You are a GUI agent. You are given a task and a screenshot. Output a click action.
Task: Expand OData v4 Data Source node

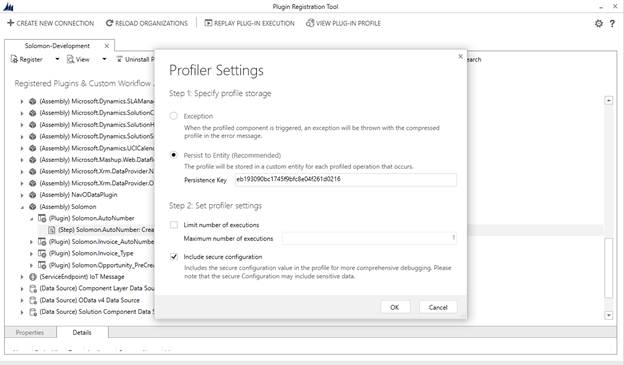pos(22,300)
